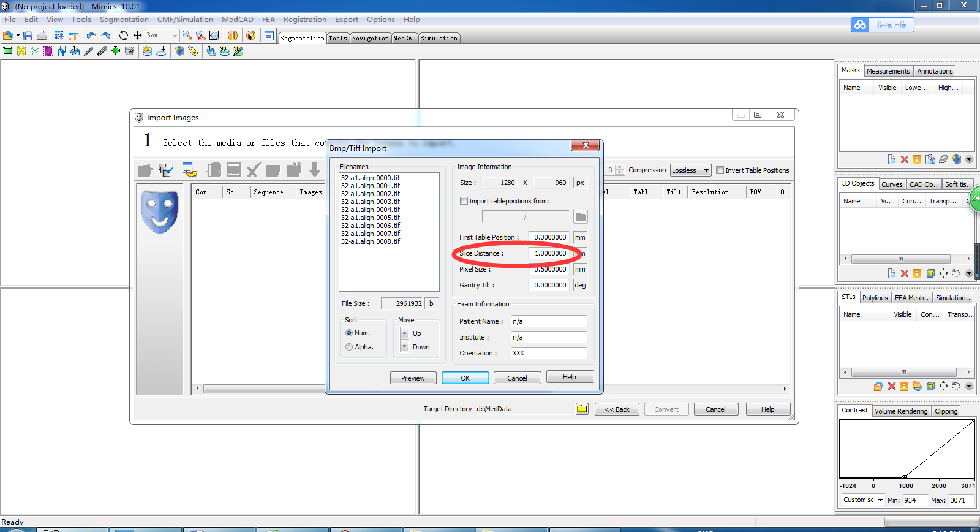Screen dimensions: 980x532
Task: Click the Calculate 3D blue cube icon
Action: (179, 51)
